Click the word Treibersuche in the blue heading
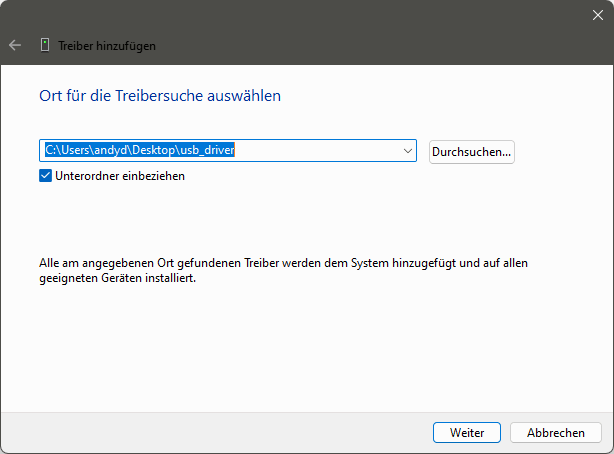The height and width of the screenshot is (454, 614). coord(159,96)
